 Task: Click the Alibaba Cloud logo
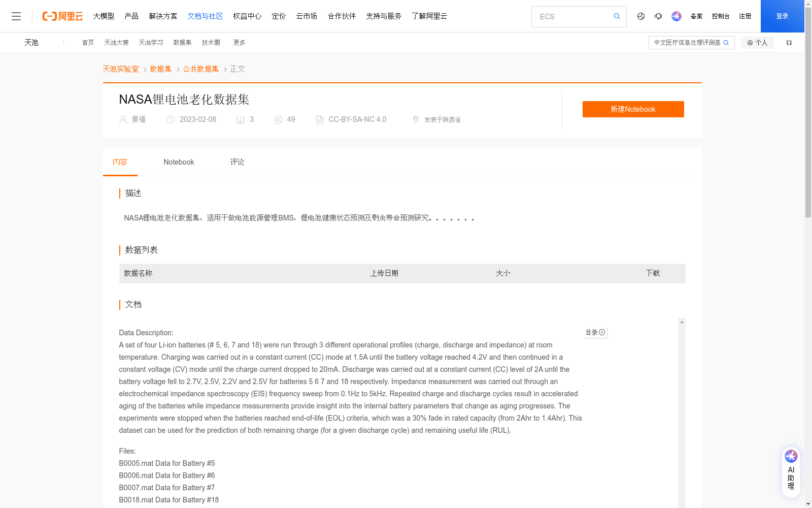click(62, 16)
